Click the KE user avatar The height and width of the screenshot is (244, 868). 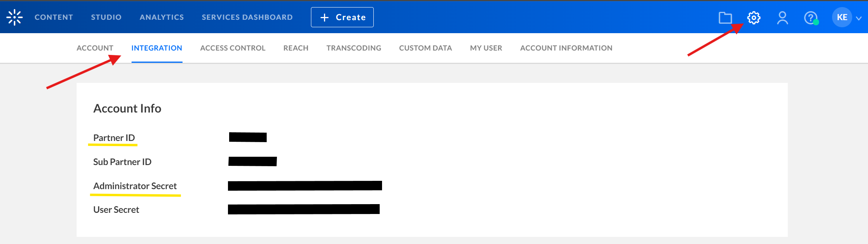click(842, 17)
